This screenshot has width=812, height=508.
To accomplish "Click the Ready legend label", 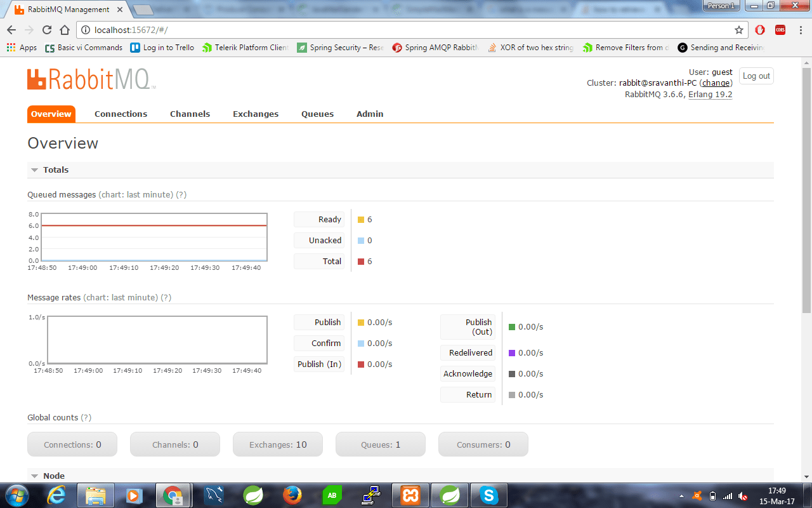I will [319, 220].
